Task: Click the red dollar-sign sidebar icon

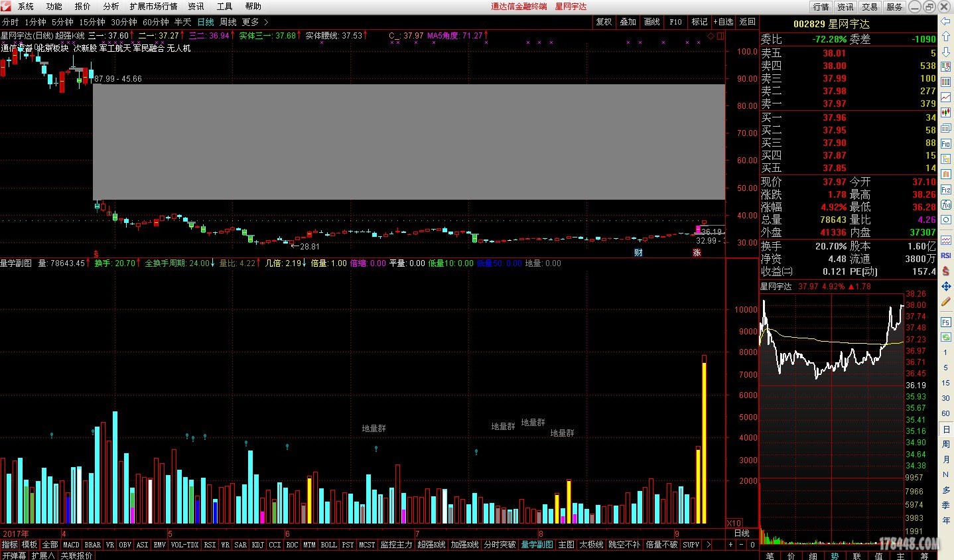Action: coord(946,271)
